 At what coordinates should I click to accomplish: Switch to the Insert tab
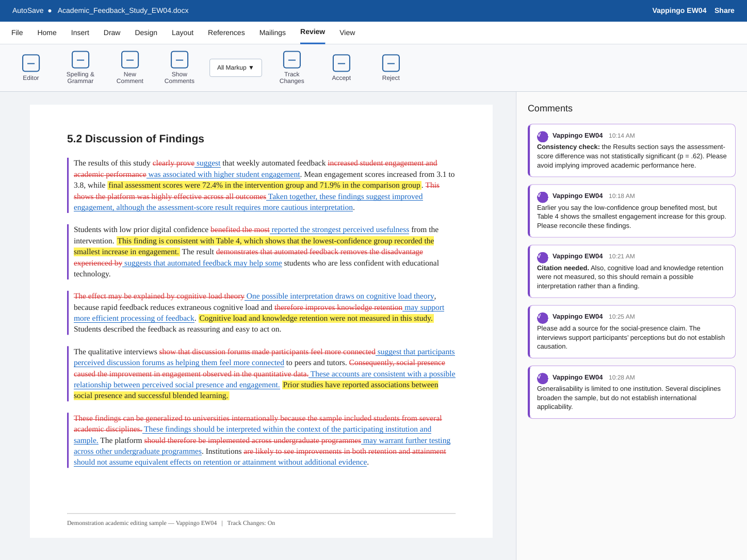[80, 32]
